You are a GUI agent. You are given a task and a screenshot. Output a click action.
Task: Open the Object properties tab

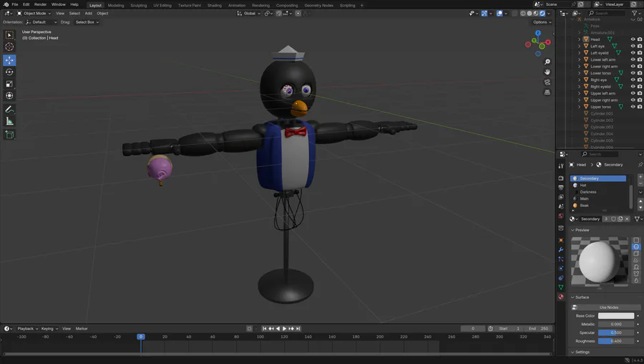(x=560, y=240)
